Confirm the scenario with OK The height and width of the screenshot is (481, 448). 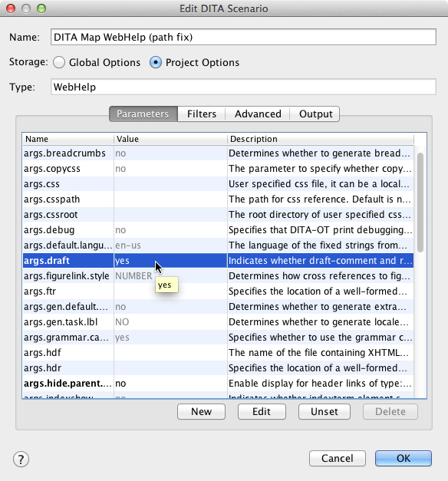click(404, 458)
